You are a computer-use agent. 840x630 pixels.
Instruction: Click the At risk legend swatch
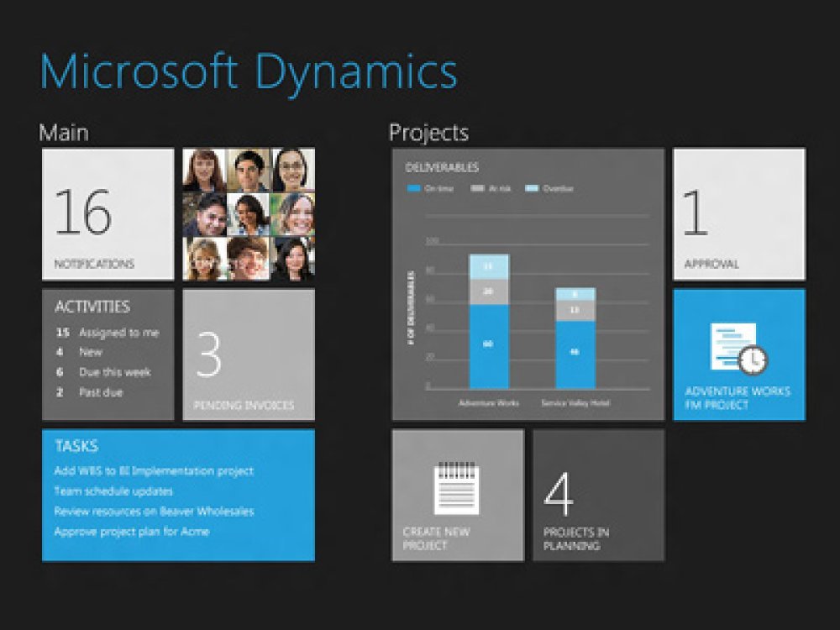pyautogui.click(x=477, y=188)
